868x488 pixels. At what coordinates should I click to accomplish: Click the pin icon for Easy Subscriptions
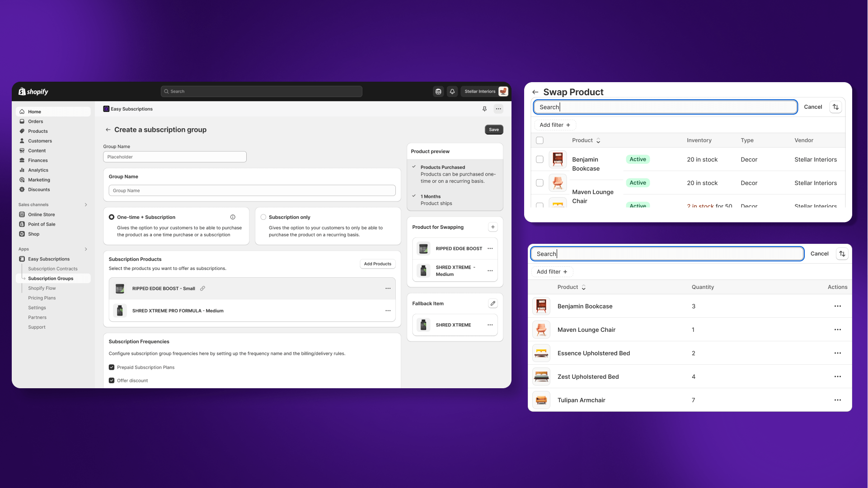tap(484, 109)
